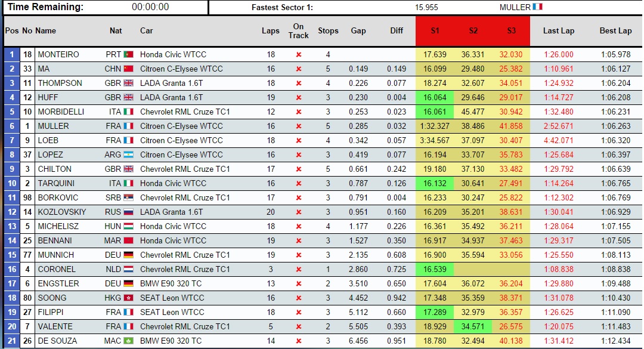Select the Best Lap column header

616,31
